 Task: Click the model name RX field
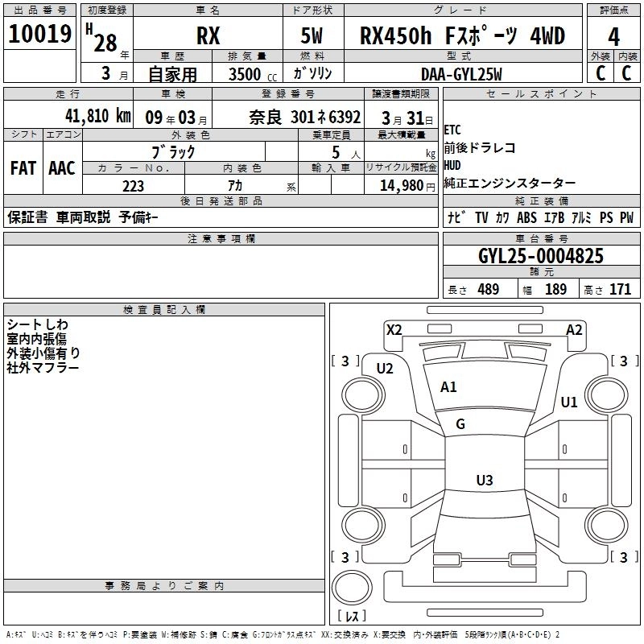click(208, 36)
